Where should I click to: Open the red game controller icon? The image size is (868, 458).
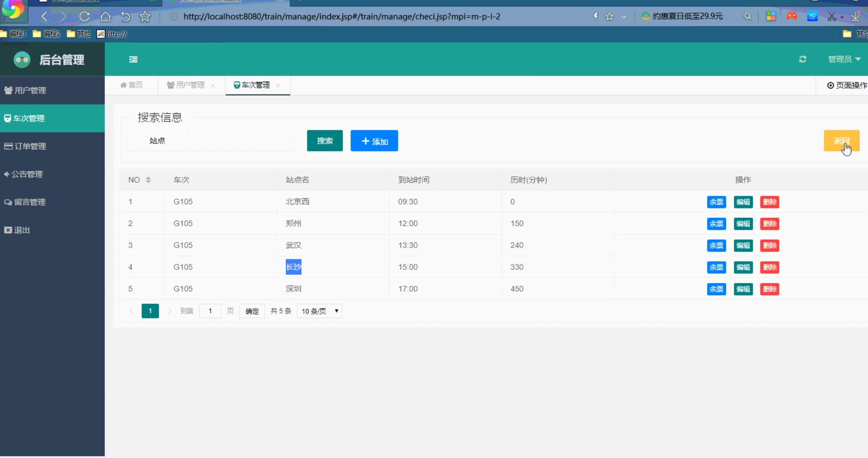click(792, 16)
